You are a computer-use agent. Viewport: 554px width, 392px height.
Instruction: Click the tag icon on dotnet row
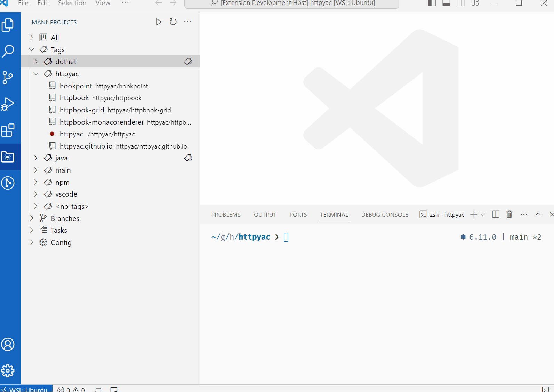pyautogui.click(x=188, y=62)
